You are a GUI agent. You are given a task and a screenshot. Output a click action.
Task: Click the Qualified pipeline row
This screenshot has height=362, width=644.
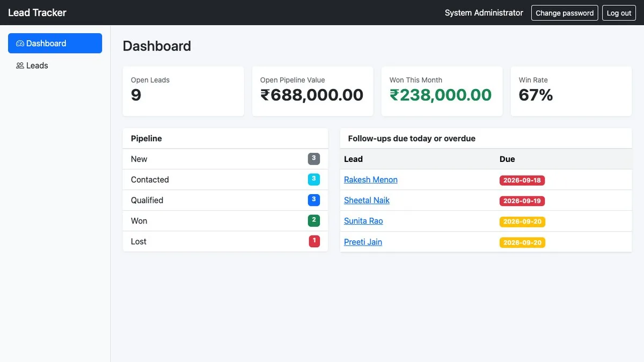225,200
